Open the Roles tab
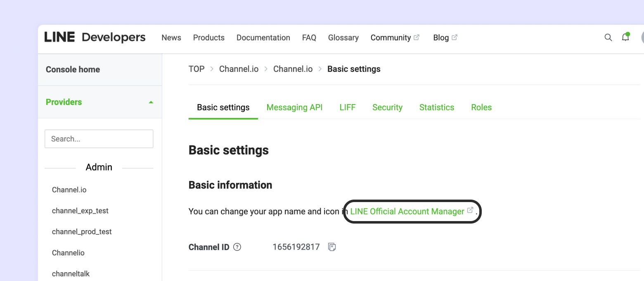This screenshot has height=281, width=644. [481, 107]
